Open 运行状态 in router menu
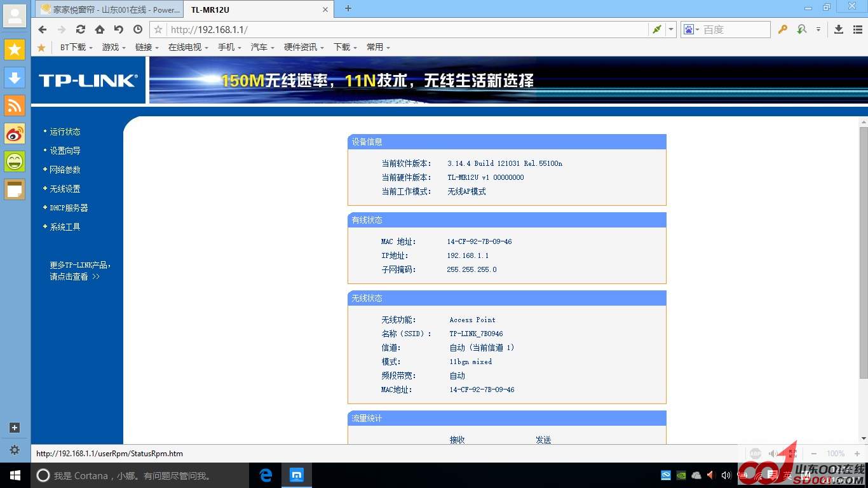The width and height of the screenshot is (868, 488). (x=65, y=132)
